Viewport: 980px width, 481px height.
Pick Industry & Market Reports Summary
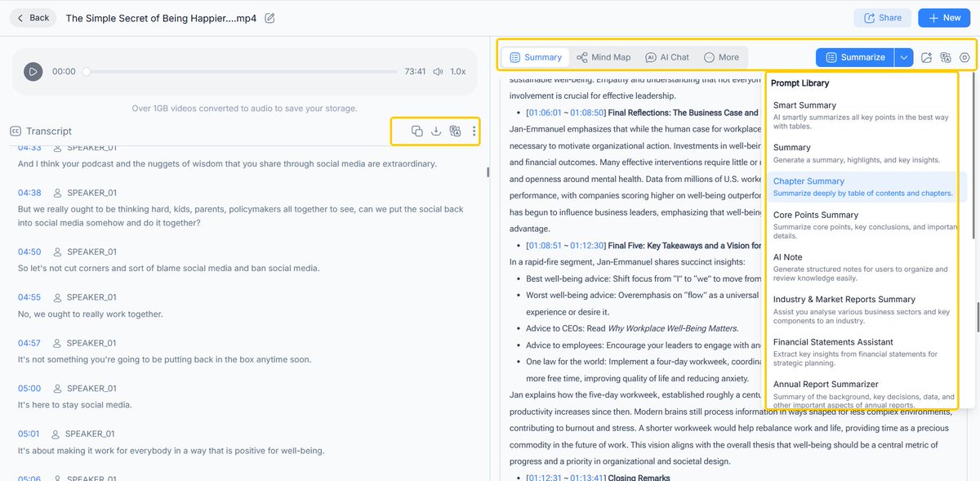[864, 310]
